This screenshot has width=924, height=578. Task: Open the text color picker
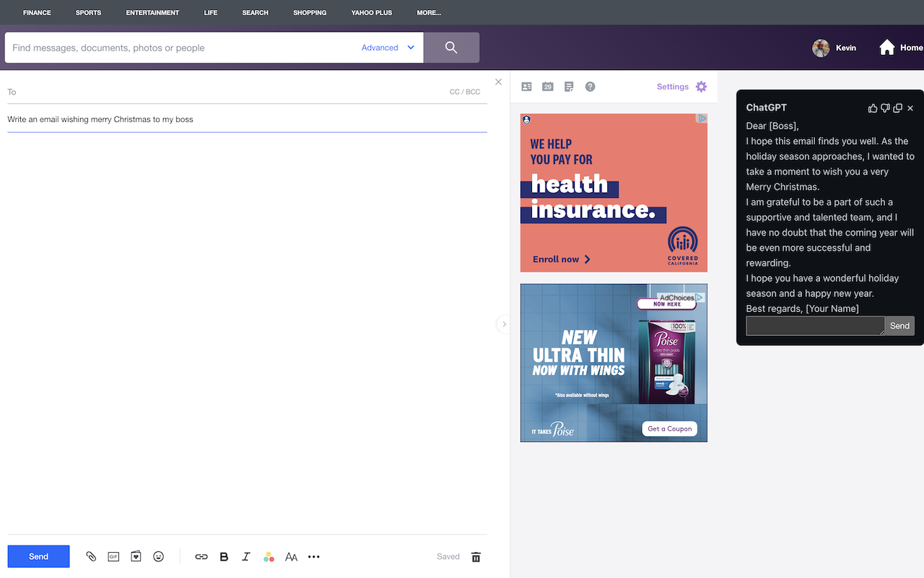(269, 556)
